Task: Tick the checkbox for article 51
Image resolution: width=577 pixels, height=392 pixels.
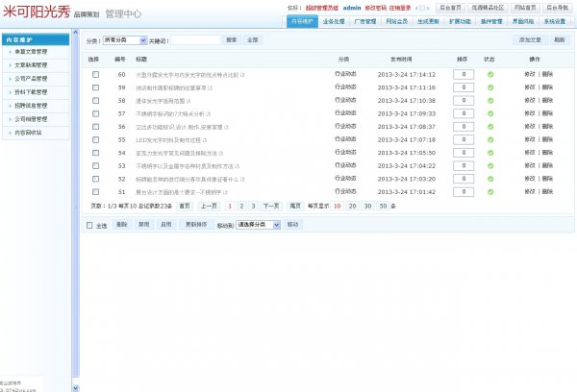Action: coord(95,191)
